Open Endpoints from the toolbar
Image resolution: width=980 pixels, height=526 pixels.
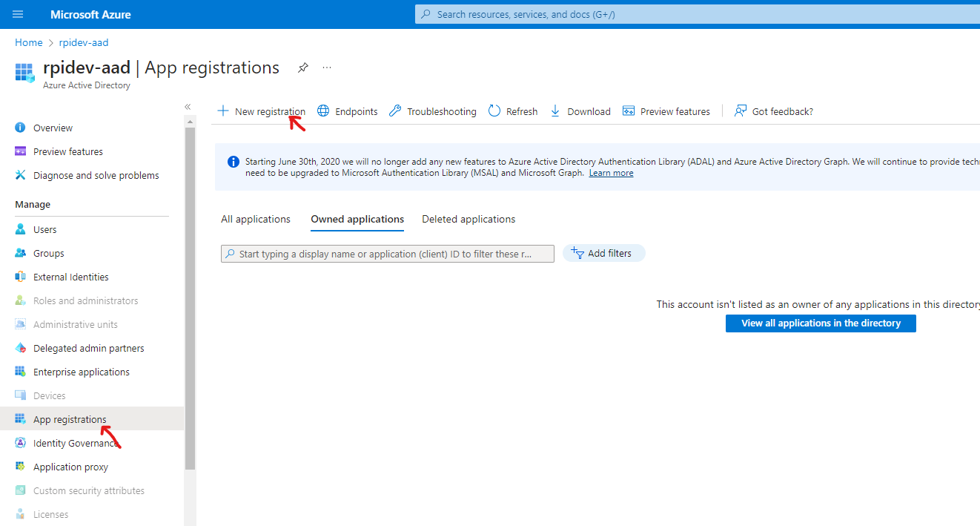(x=348, y=111)
